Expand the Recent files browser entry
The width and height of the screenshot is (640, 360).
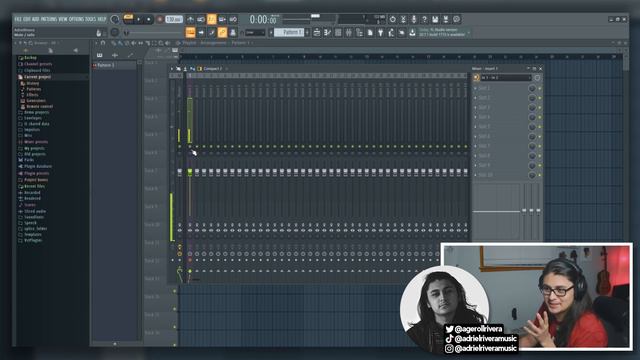(x=34, y=186)
